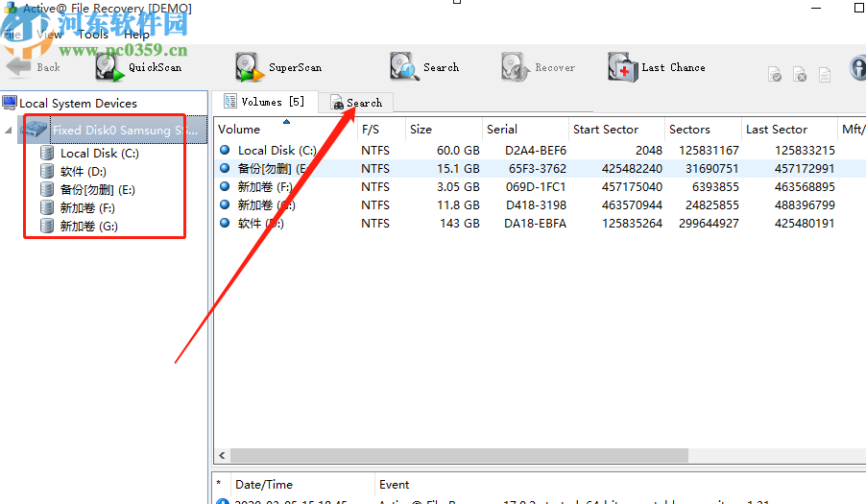Open the Search tool in the toolbar
Viewport: 866px width, 504px height.
click(x=404, y=67)
